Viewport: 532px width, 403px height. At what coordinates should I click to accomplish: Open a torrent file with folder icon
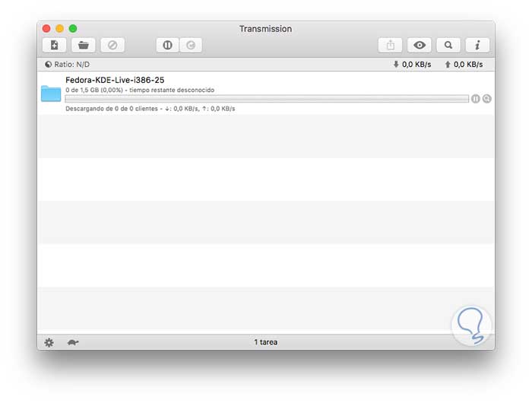pyautogui.click(x=84, y=45)
